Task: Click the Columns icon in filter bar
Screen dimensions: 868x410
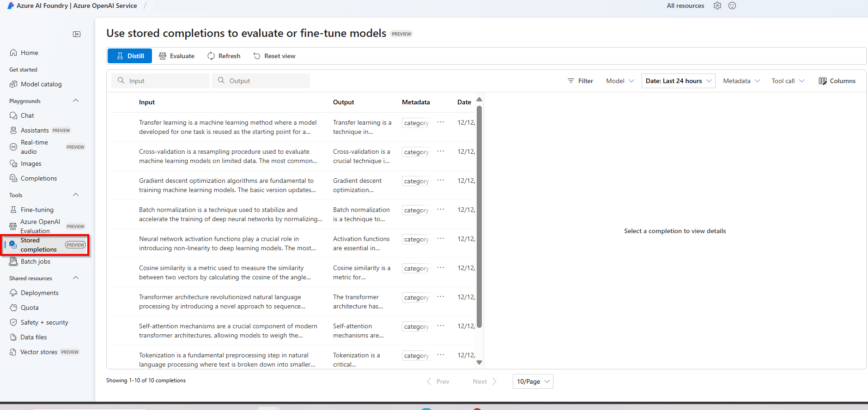Action: (822, 81)
